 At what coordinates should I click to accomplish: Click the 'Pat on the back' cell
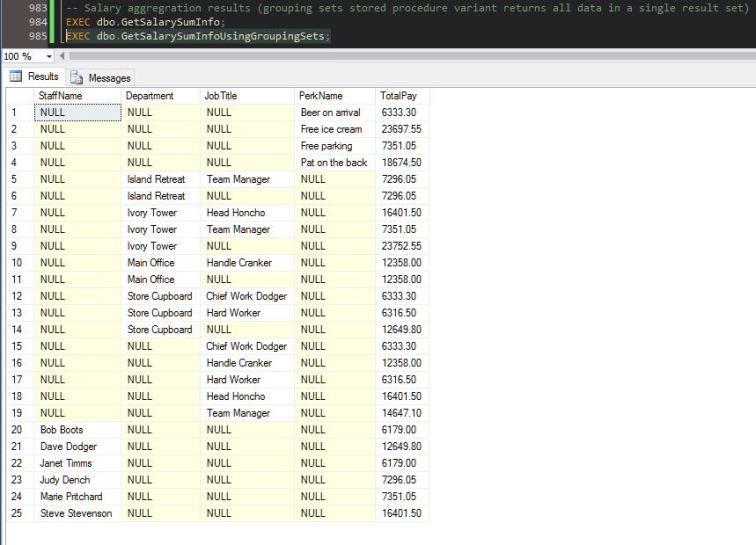tap(335, 163)
